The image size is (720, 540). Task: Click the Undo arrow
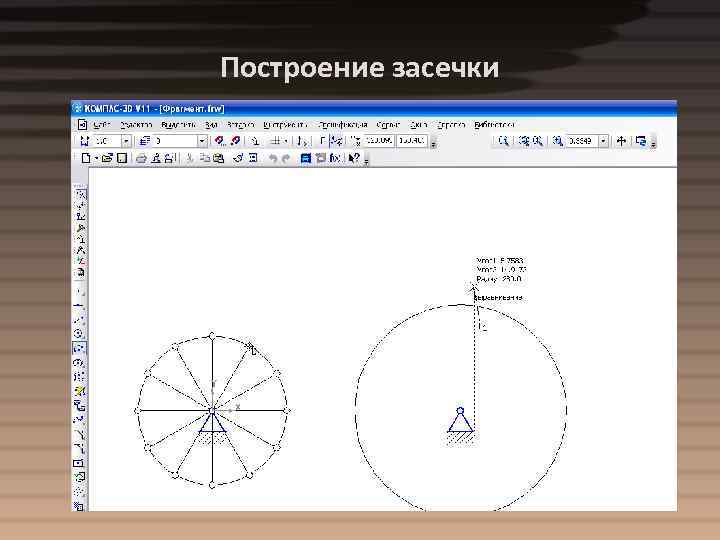coord(273,158)
